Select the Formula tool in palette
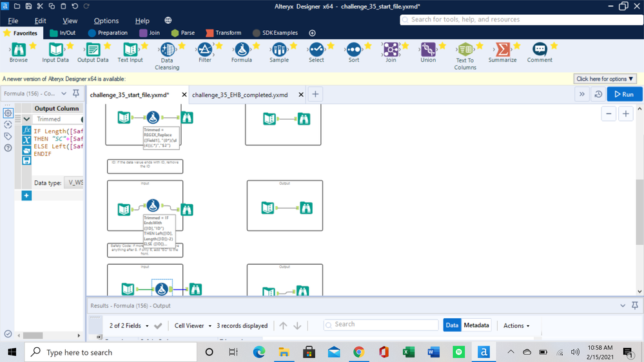 [242, 50]
